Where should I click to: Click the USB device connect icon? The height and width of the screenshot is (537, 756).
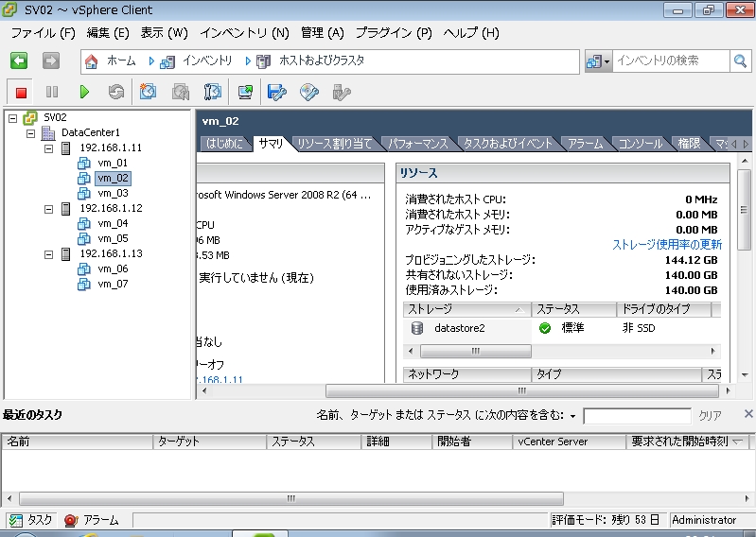[342, 92]
